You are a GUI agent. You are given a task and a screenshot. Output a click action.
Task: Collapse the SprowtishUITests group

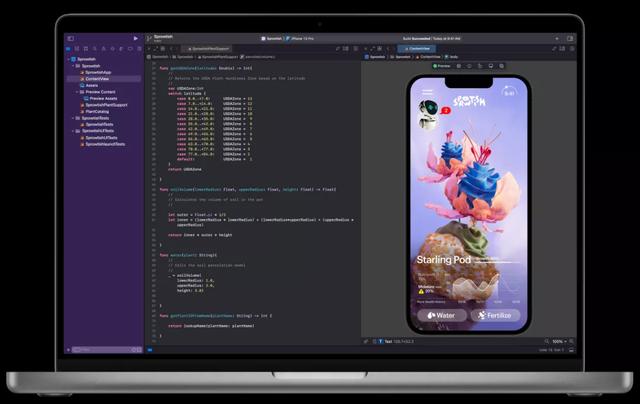click(73, 131)
